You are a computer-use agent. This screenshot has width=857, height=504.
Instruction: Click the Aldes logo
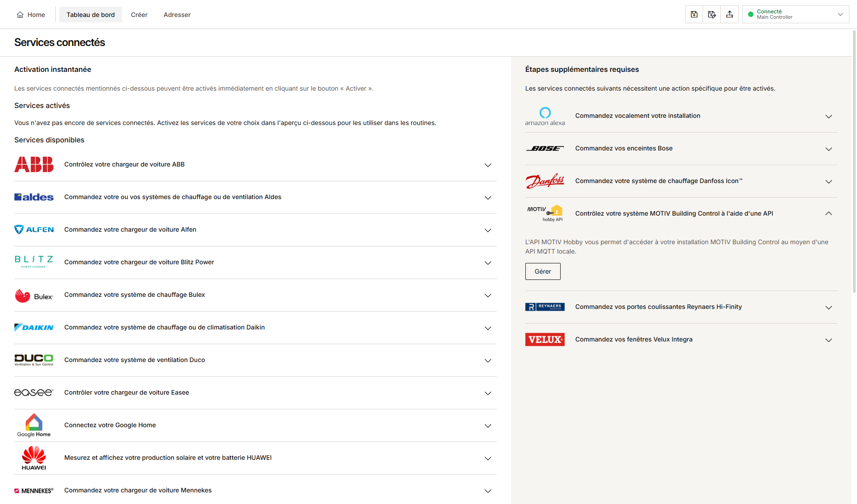[x=34, y=197]
